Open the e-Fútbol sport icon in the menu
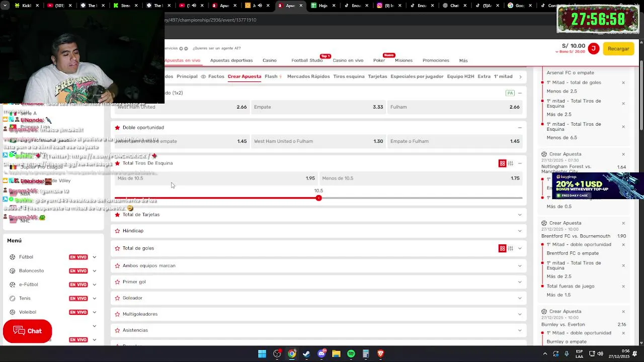This screenshot has height=362, width=644. (x=13, y=285)
